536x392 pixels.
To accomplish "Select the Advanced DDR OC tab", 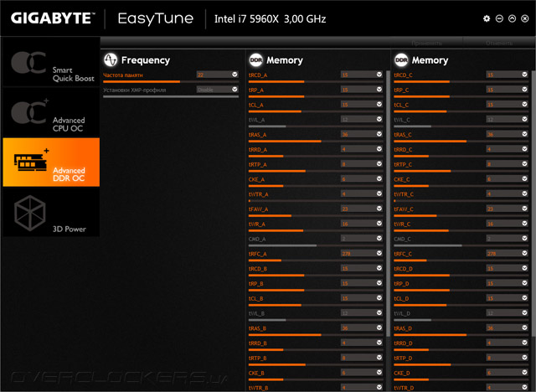I will click(x=51, y=162).
